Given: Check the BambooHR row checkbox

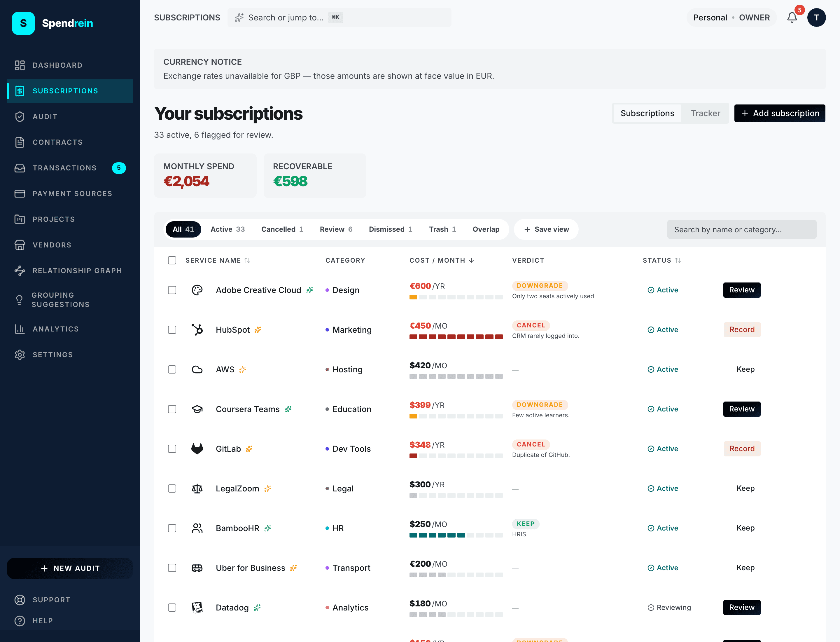Looking at the screenshot, I should coord(172,528).
